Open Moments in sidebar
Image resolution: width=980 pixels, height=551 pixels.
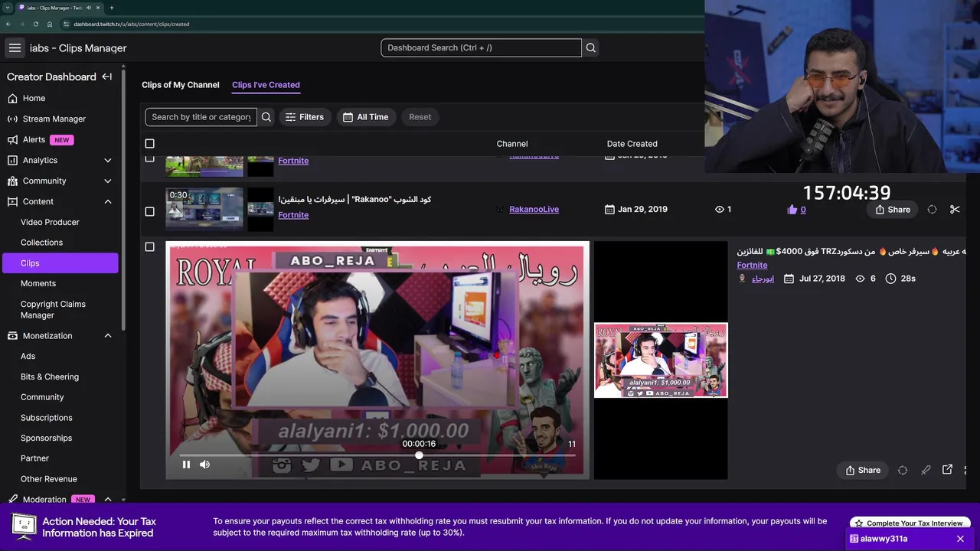[38, 283]
